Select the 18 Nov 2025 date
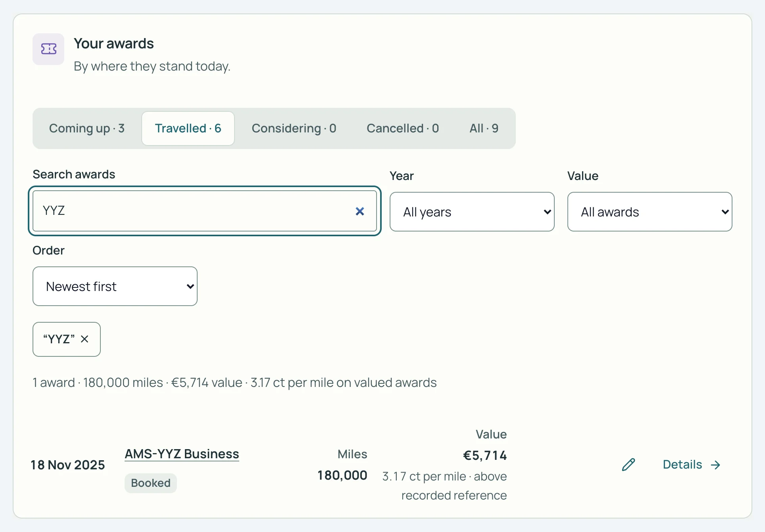Viewport: 765px width, 532px height. tap(68, 465)
